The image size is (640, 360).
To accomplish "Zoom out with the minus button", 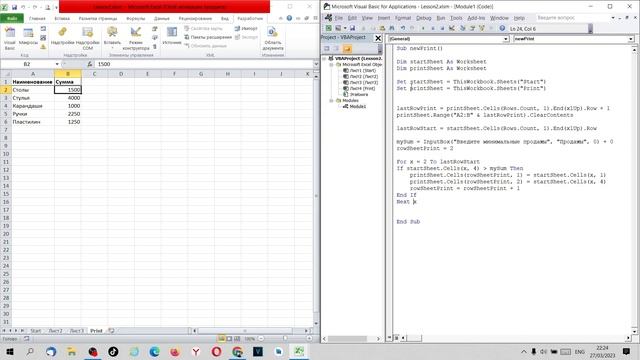I will tap(261, 338).
